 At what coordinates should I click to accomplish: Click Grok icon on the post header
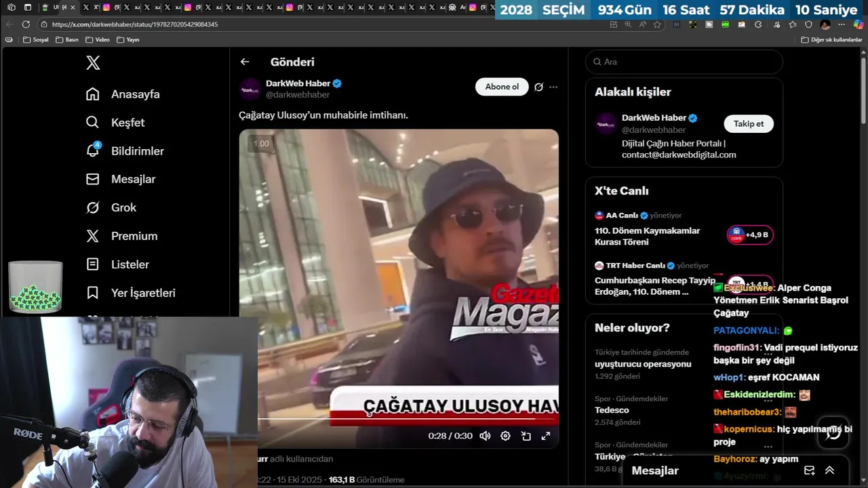tap(538, 87)
